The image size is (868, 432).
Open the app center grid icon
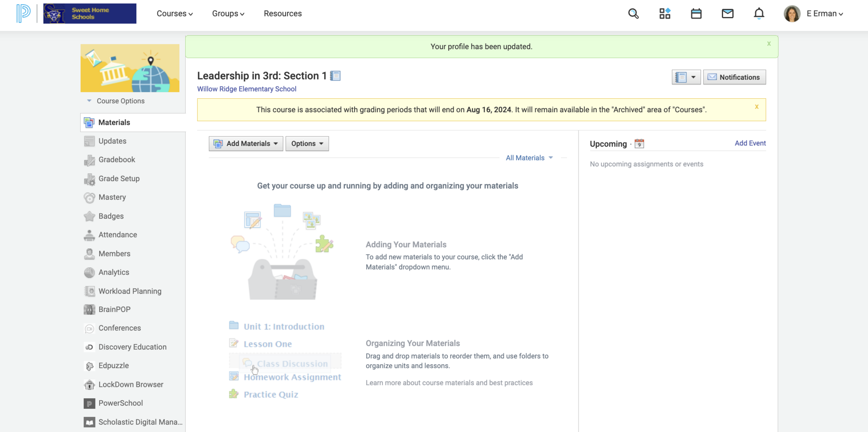pos(665,14)
